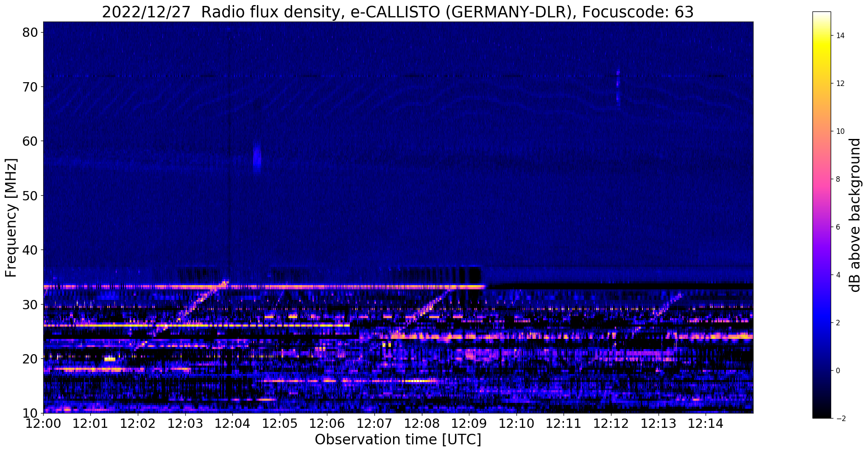Screen dimensions: 868x452
Task: Click the 20 MHz frequency tick label
Action: (x=30, y=359)
